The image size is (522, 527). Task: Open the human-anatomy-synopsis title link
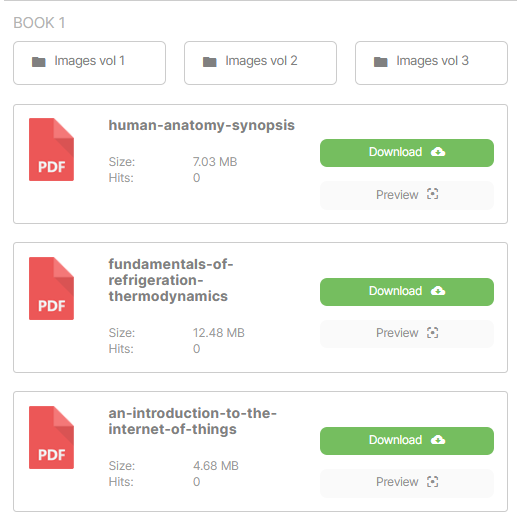[x=202, y=125]
